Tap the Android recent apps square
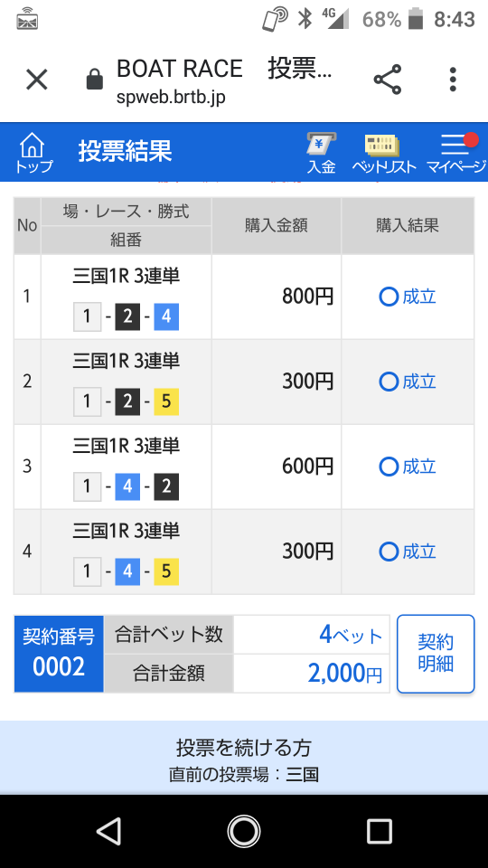The width and height of the screenshot is (488, 868). pos(380,831)
